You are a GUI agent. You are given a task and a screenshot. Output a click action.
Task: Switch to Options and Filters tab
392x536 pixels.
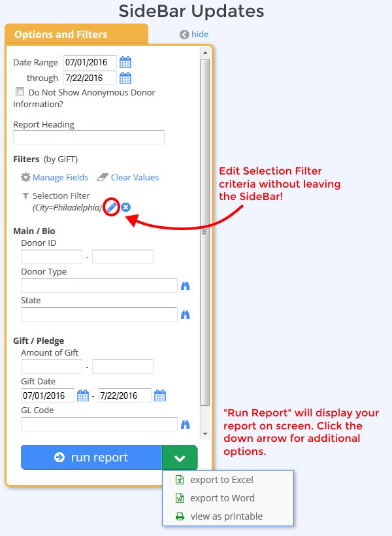pos(76,35)
